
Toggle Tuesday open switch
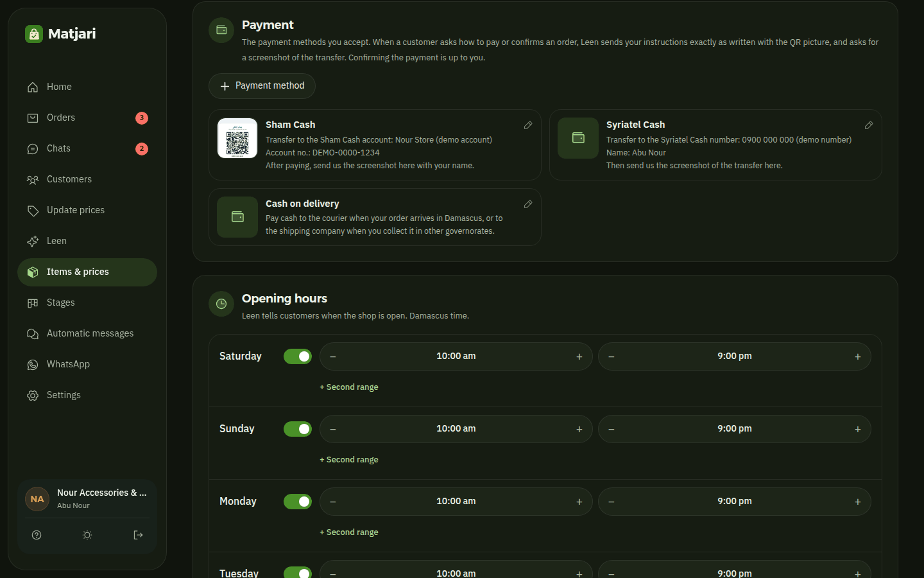tap(298, 572)
